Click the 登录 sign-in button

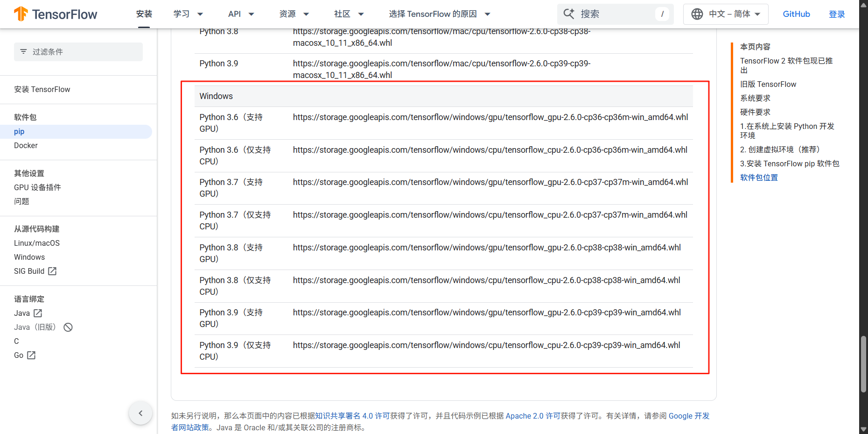pyautogui.click(x=837, y=14)
